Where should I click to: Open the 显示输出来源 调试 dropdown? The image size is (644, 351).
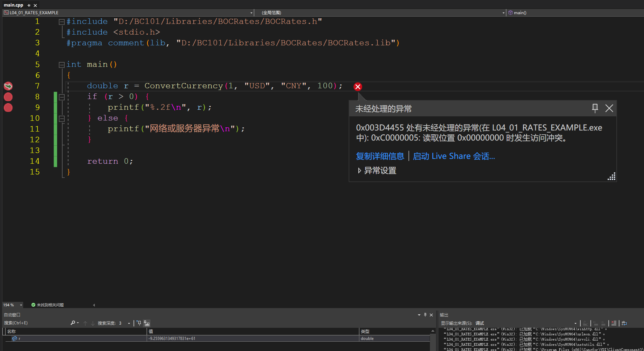(576, 323)
